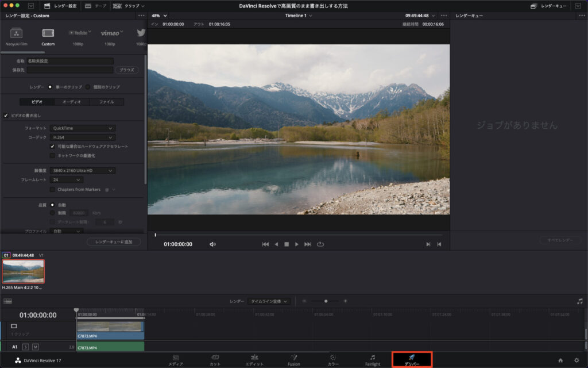The width and height of the screenshot is (588, 368).
Task: Click the V1 video track icon
Action: click(14, 326)
